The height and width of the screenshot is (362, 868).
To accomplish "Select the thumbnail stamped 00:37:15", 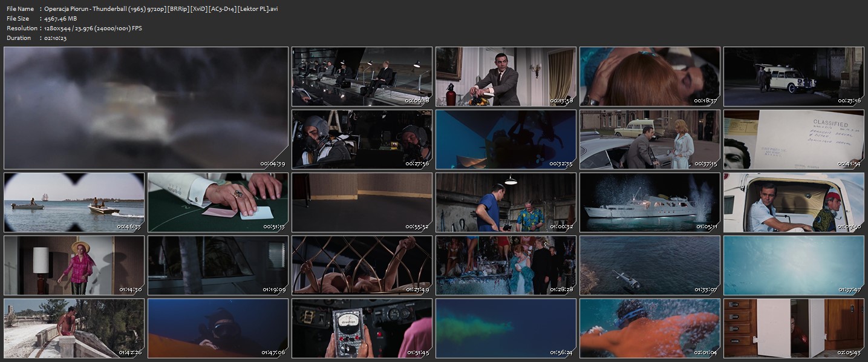I will tap(650, 139).
